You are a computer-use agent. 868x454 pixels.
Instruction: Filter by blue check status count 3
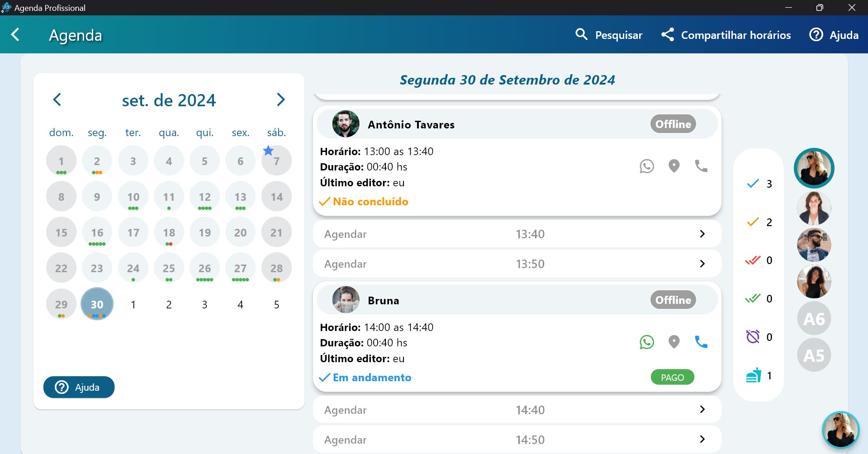click(x=759, y=184)
